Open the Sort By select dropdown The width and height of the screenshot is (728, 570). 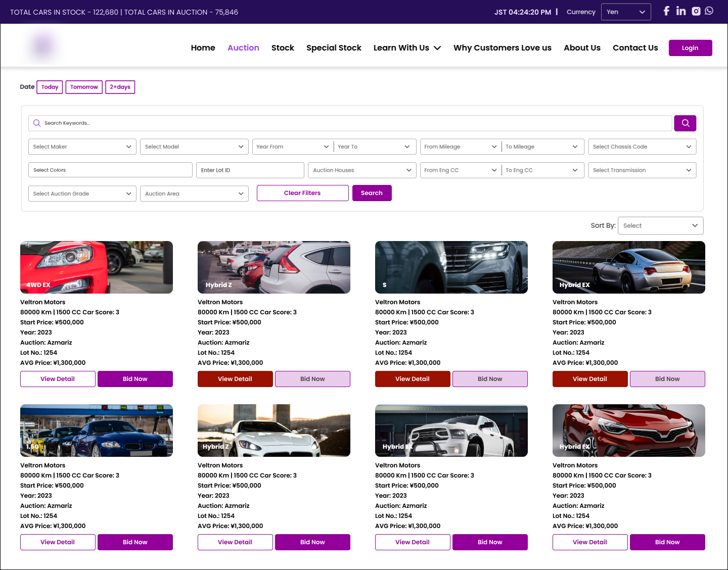660,226
